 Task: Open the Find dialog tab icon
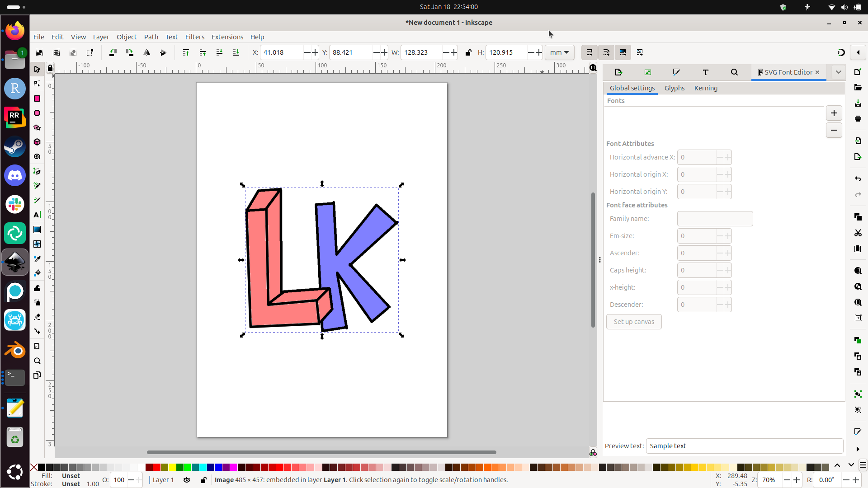click(734, 72)
